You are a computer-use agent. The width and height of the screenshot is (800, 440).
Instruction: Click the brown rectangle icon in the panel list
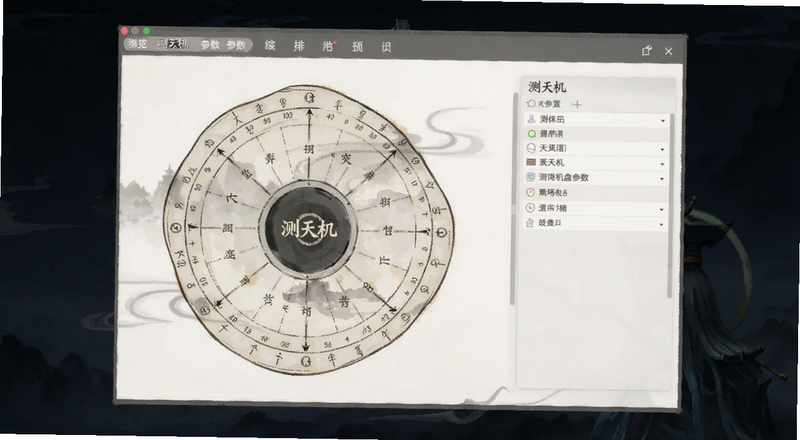coord(531,162)
